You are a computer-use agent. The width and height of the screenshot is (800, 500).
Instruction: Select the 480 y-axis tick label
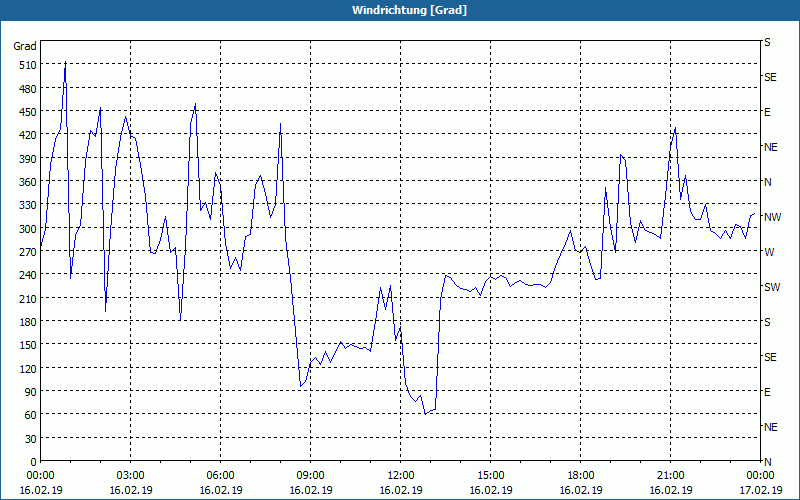point(27,89)
